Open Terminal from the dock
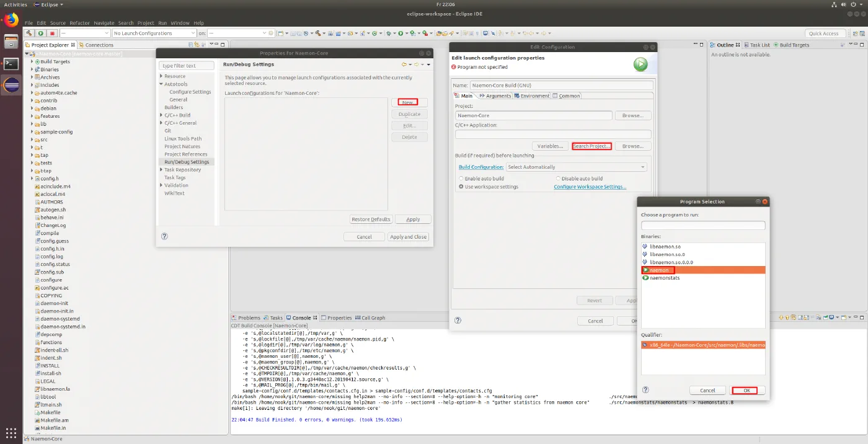Screen dimensions: 868x444 [x=11, y=63]
